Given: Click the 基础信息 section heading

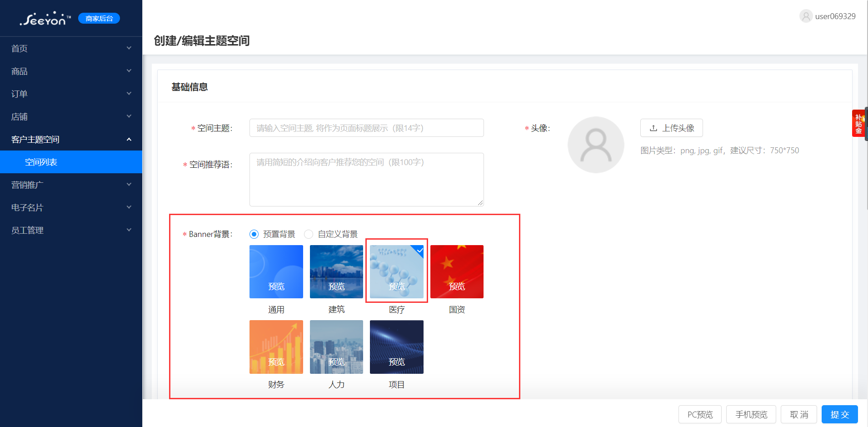Looking at the screenshot, I should click(x=190, y=87).
